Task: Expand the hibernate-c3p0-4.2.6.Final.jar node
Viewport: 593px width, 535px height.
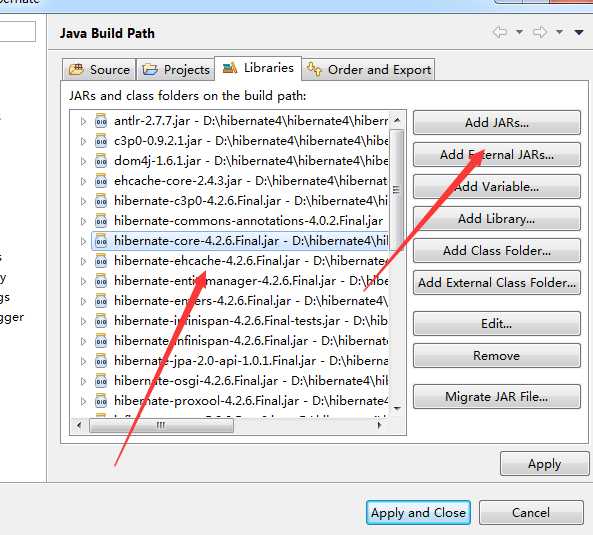Action: coord(83,202)
